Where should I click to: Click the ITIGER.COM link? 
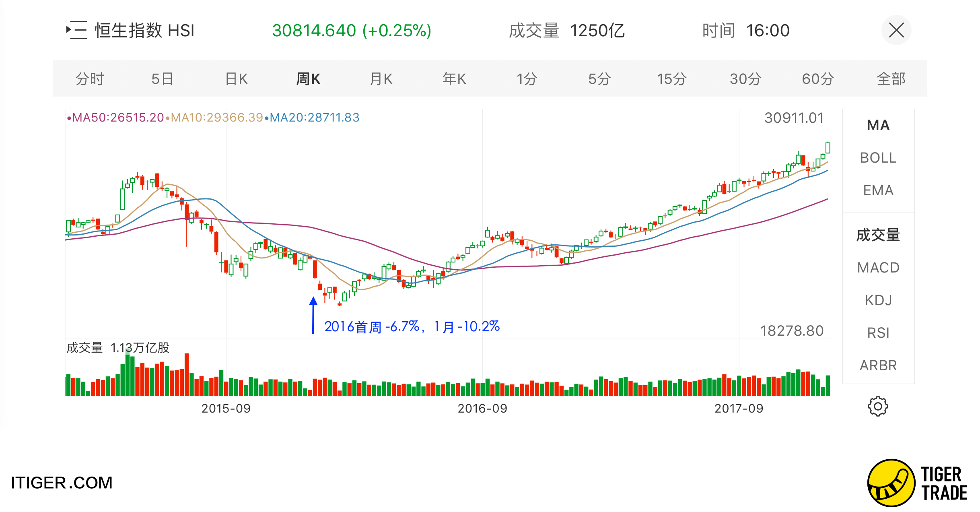[62, 483]
